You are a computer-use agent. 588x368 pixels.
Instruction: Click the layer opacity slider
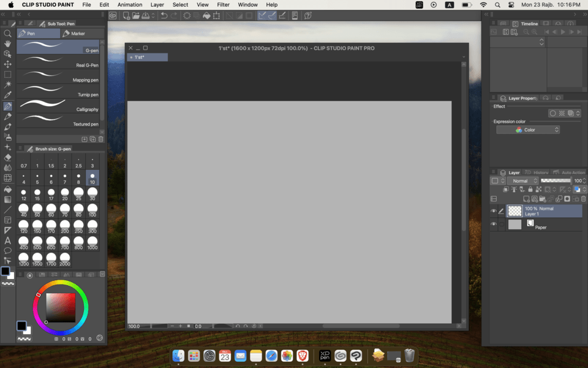coord(556,180)
